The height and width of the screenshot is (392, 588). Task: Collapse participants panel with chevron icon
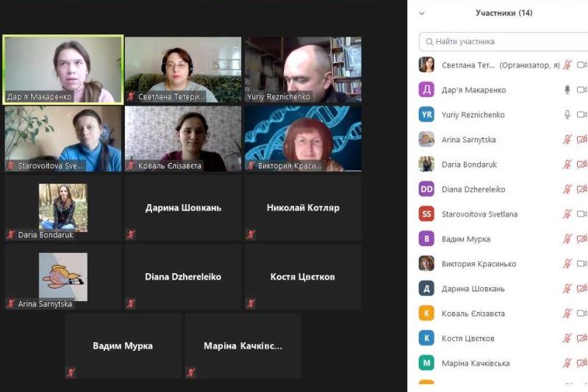(422, 13)
